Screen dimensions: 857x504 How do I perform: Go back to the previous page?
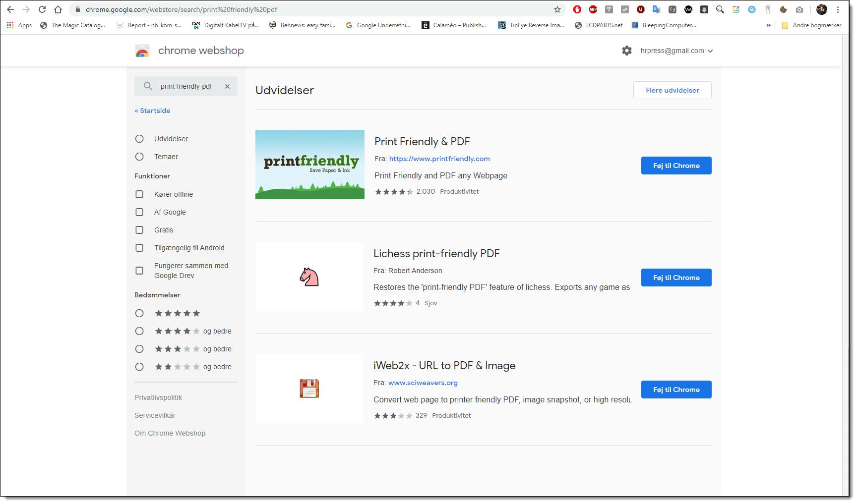click(10, 9)
